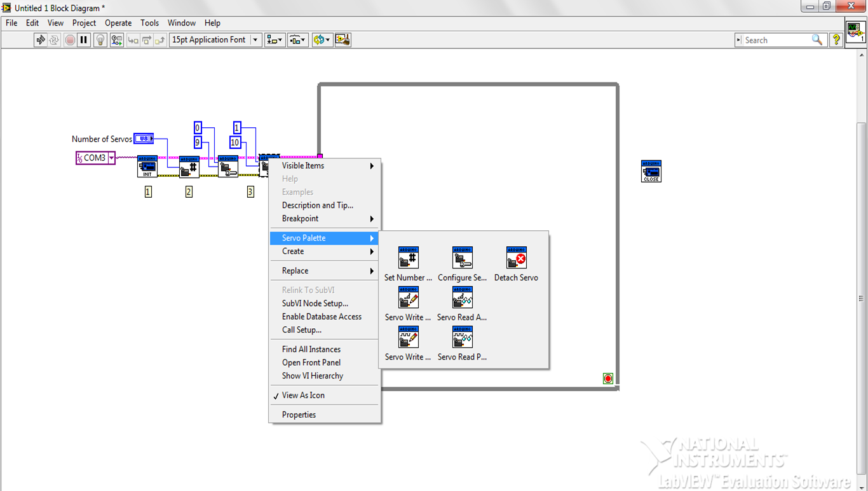
Task: Click inside the Search field
Action: click(775, 39)
